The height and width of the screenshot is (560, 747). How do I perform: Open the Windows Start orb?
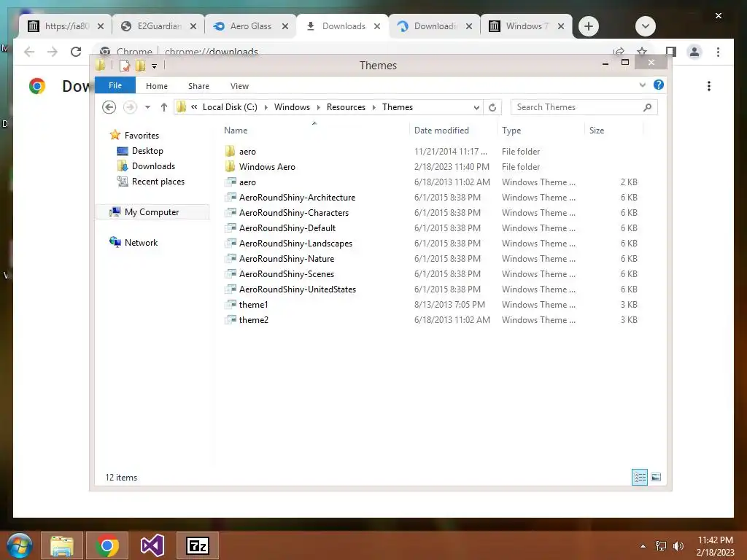[19, 545]
